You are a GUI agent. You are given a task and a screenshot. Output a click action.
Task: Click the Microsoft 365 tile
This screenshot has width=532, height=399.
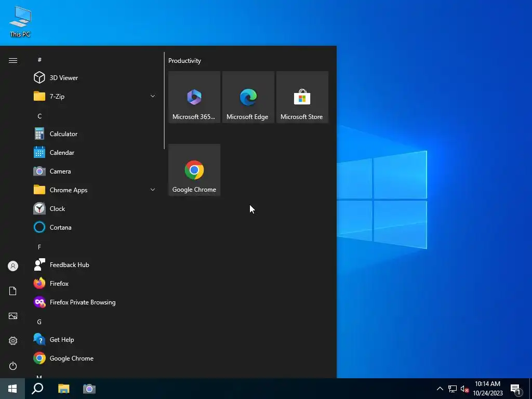(194, 97)
